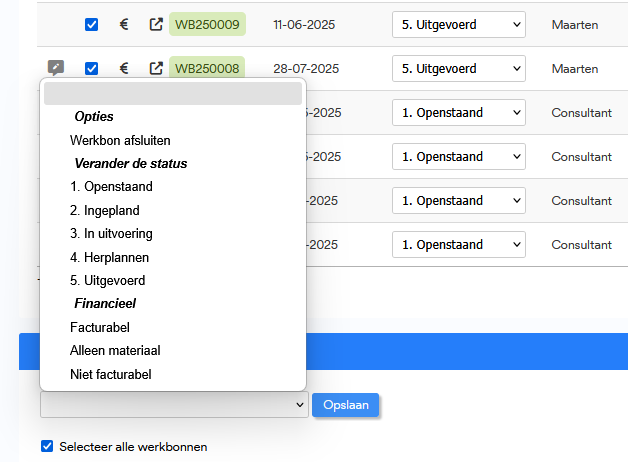Choose '4. Herplannen' status option
The width and height of the screenshot is (628, 462).
coord(110,257)
